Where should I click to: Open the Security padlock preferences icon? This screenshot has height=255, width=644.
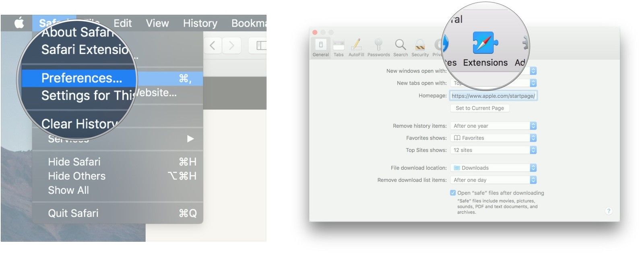420,45
